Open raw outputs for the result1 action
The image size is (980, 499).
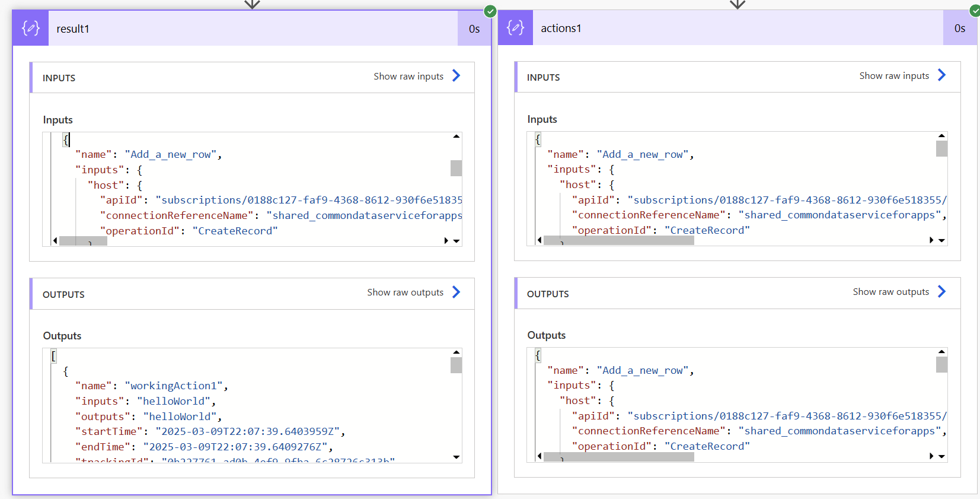(414, 292)
